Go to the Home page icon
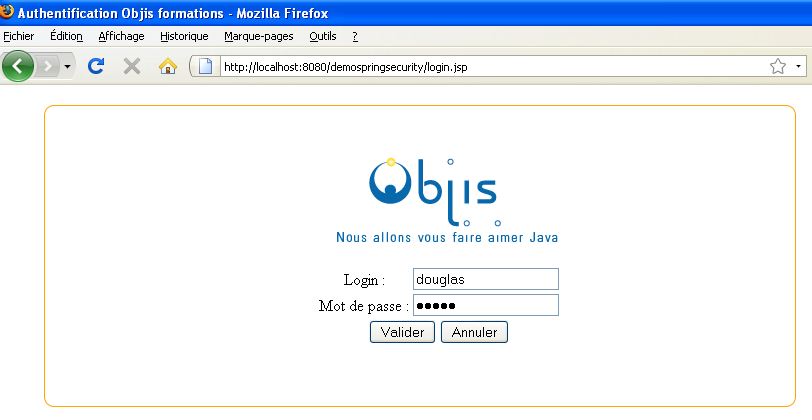Screen dimensions: 812x420 168,66
